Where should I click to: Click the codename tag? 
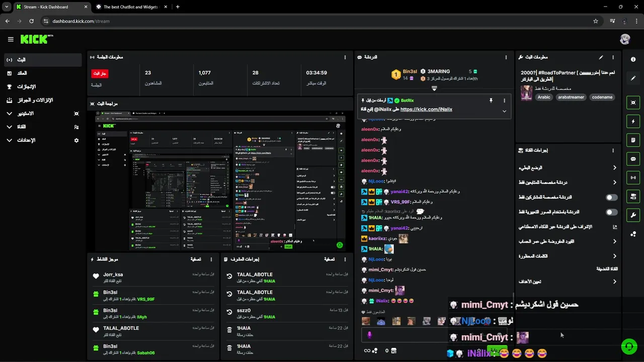[x=602, y=98]
